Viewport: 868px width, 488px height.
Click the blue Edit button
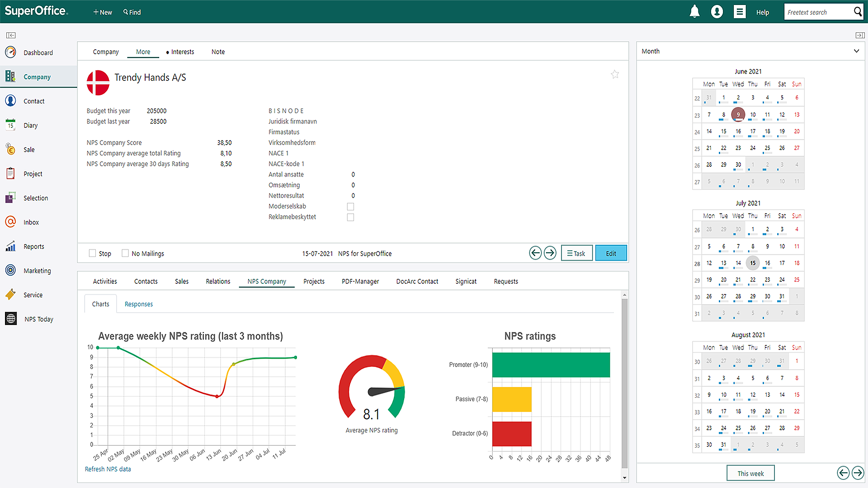point(611,253)
